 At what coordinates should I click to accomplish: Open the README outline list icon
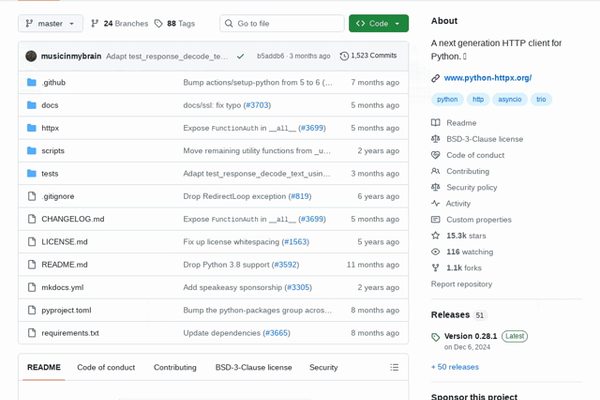[x=394, y=367]
